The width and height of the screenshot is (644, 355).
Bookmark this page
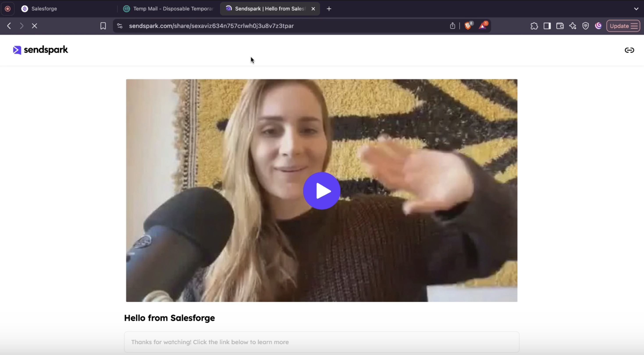[x=103, y=26]
